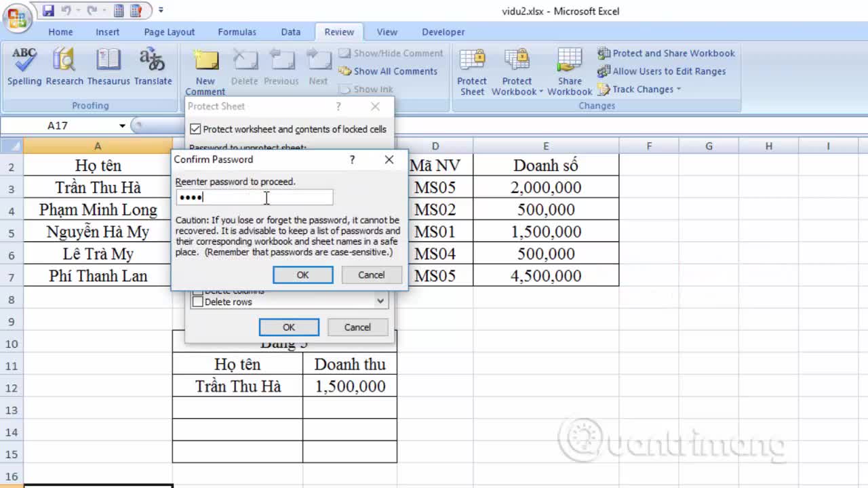Open the View tab

point(387,32)
